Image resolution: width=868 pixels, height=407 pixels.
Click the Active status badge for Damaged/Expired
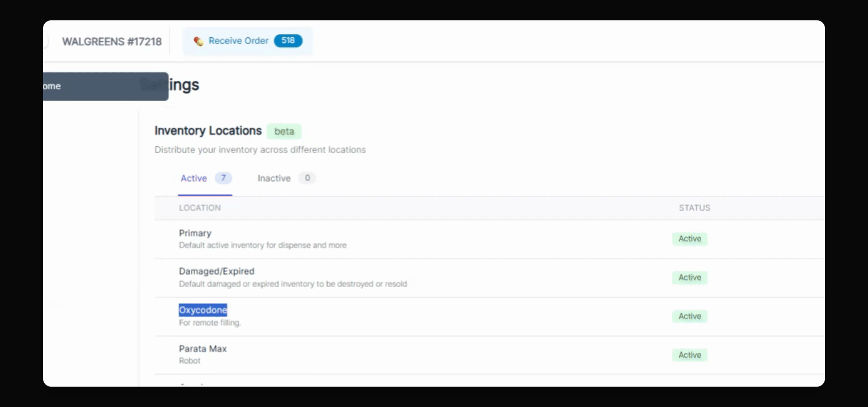[x=690, y=278]
